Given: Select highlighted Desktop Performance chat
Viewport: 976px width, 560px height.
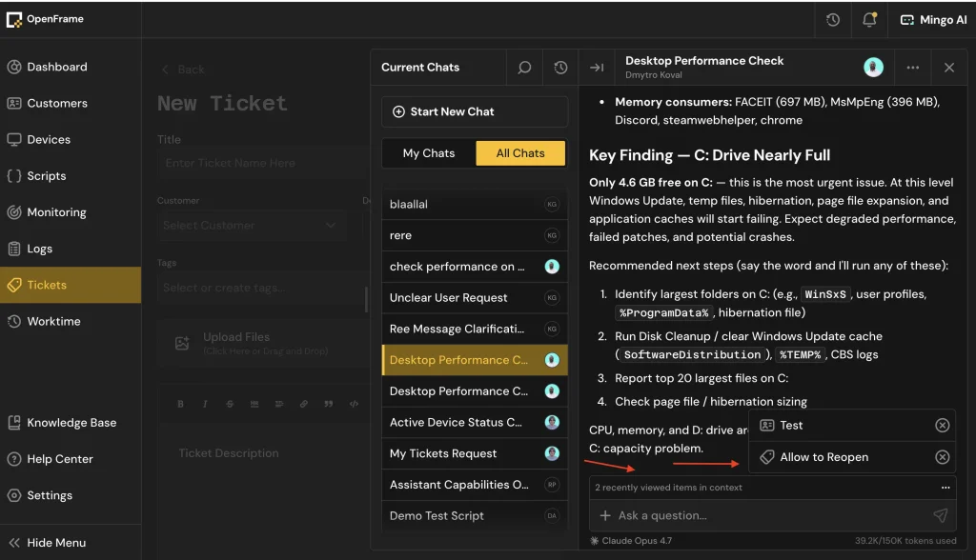Looking at the screenshot, I should [x=475, y=360].
